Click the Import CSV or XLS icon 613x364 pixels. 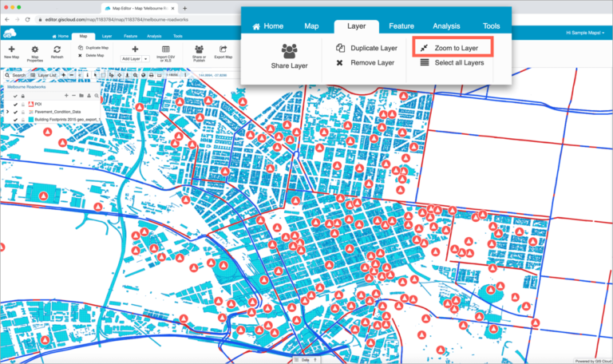point(165,49)
